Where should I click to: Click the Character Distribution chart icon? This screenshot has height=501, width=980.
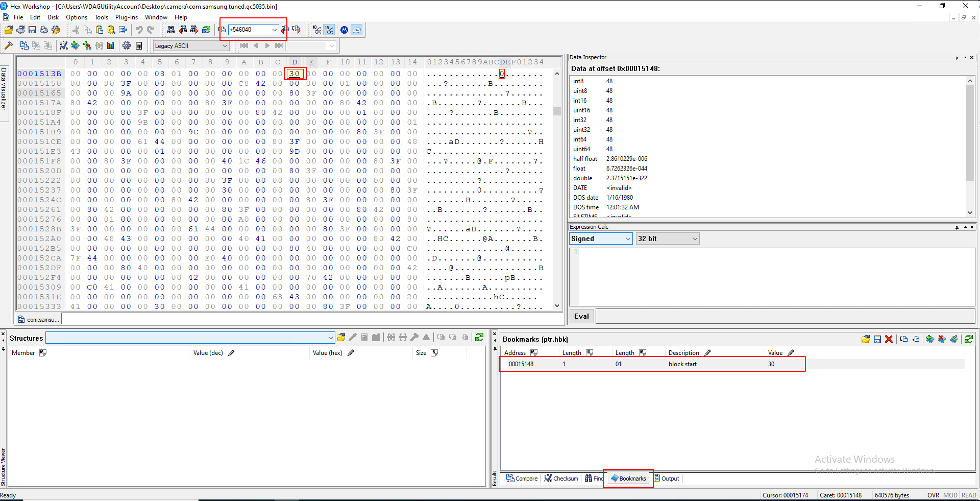click(x=111, y=45)
